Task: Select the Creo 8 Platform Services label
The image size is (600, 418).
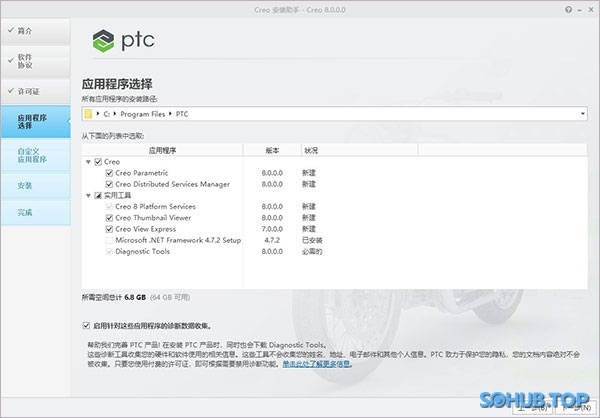Action: [x=155, y=207]
